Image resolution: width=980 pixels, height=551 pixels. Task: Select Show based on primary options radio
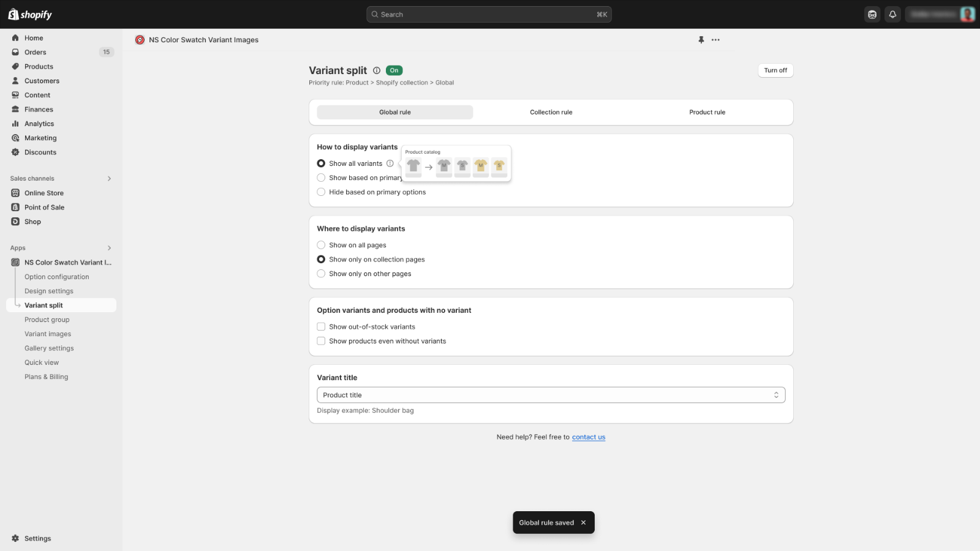[x=321, y=178]
